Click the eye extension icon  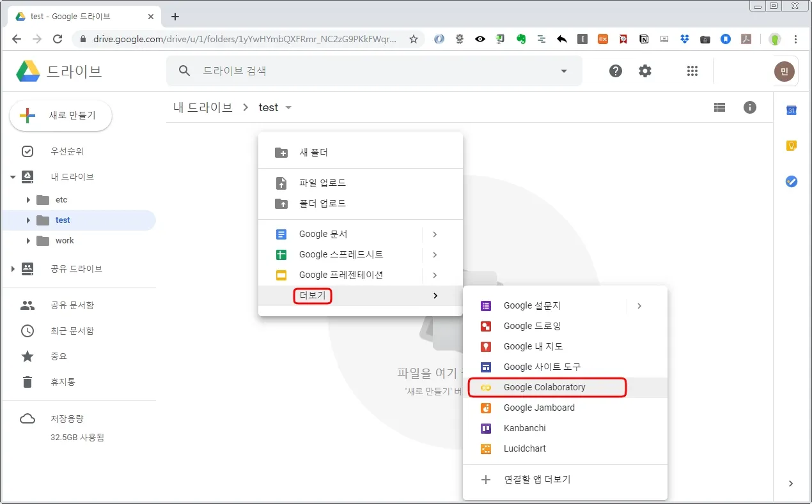[x=480, y=39]
